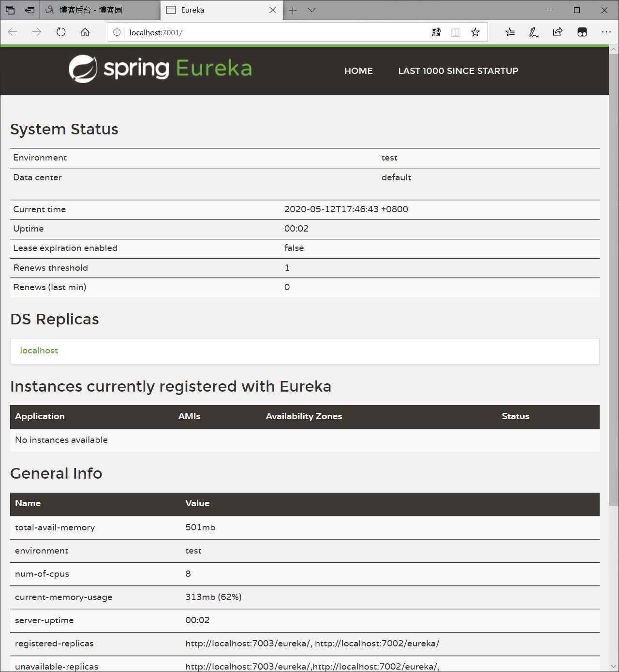Click the Current time value 2020-05-12T17:46:43
This screenshot has width=619, height=672.
[x=346, y=209]
